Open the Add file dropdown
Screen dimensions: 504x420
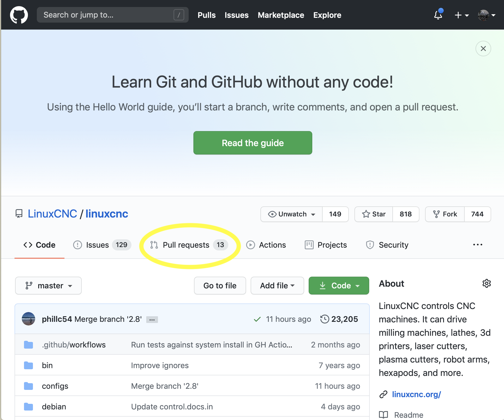click(x=277, y=286)
